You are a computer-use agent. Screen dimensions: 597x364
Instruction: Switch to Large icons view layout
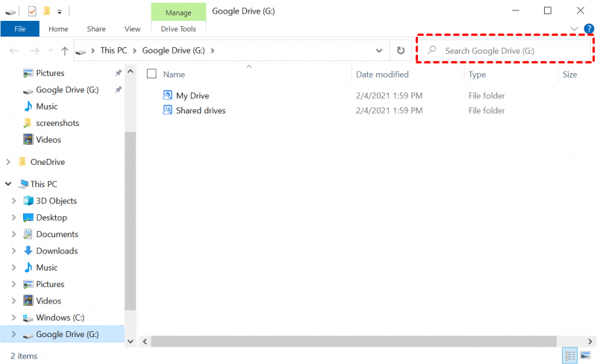(x=585, y=356)
